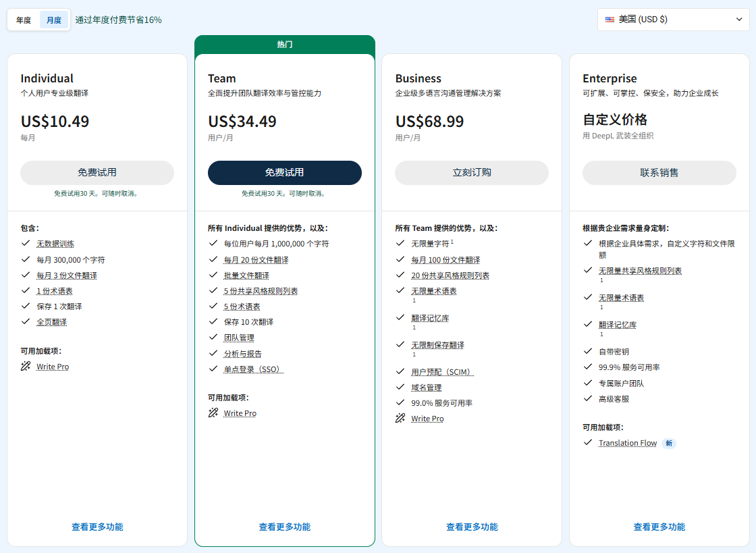Viewport: 756px width, 553px height.
Task: Open 无数据训练 feature tooltip link
Action: (x=55, y=244)
